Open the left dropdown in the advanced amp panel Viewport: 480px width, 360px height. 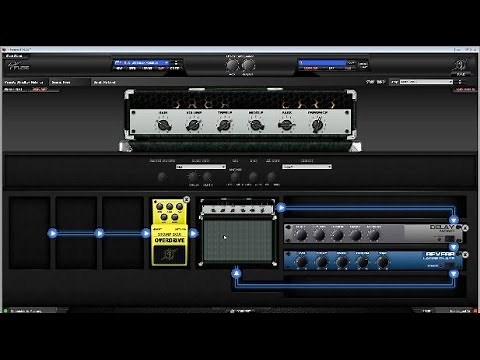[201, 167]
